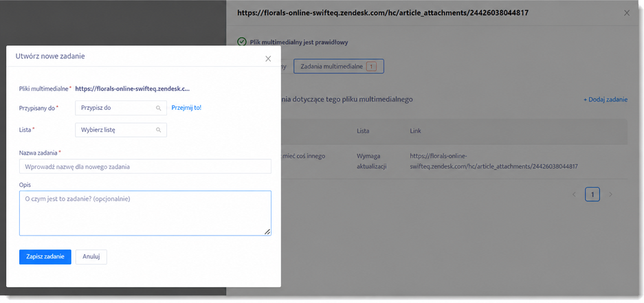Click the textarea resize handle in Opis
The width and height of the screenshot is (644, 303).
click(267, 232)
